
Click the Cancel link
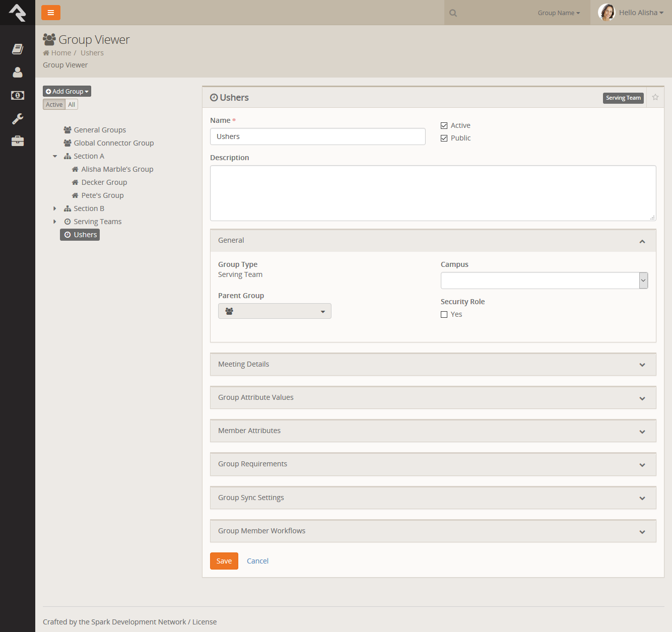click(x=257, y=561)
